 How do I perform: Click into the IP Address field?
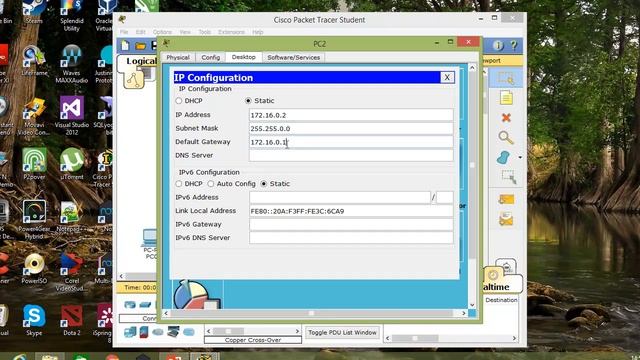pos(351,115)
